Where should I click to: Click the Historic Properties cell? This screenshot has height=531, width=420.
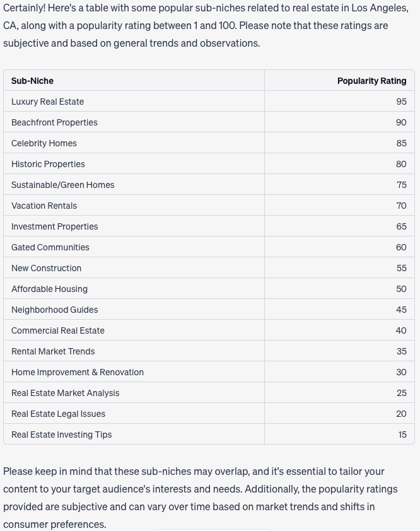coord(48,164)
